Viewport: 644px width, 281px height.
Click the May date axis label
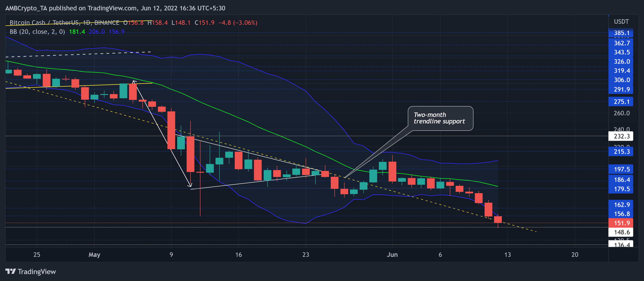[94, 255]
